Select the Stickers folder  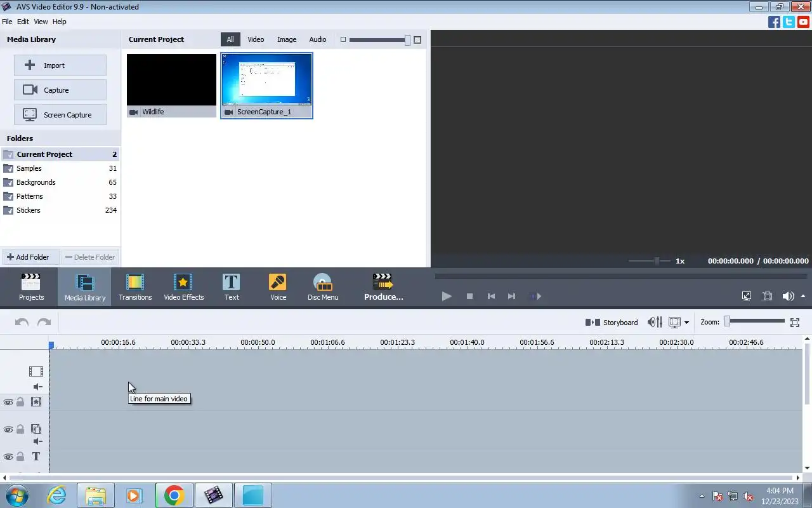(60, 210)
